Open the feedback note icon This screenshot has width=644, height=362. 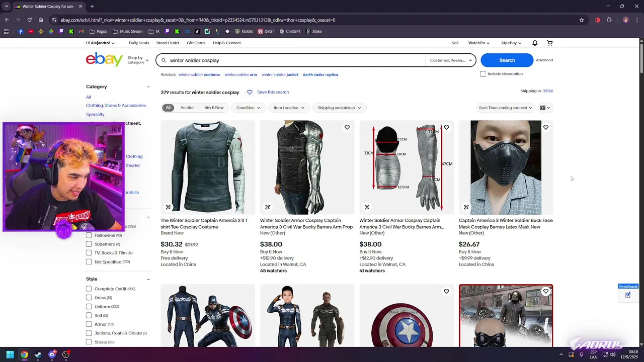point(628,295)
